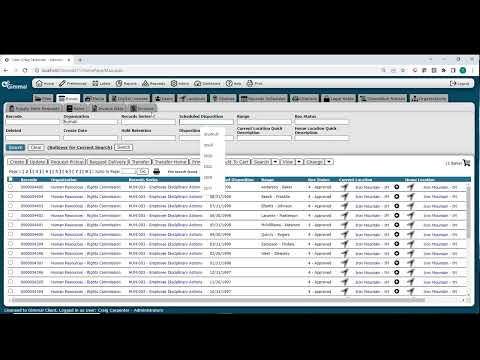
Task: Open the shopping cart icon
Action: pos(467,163)
